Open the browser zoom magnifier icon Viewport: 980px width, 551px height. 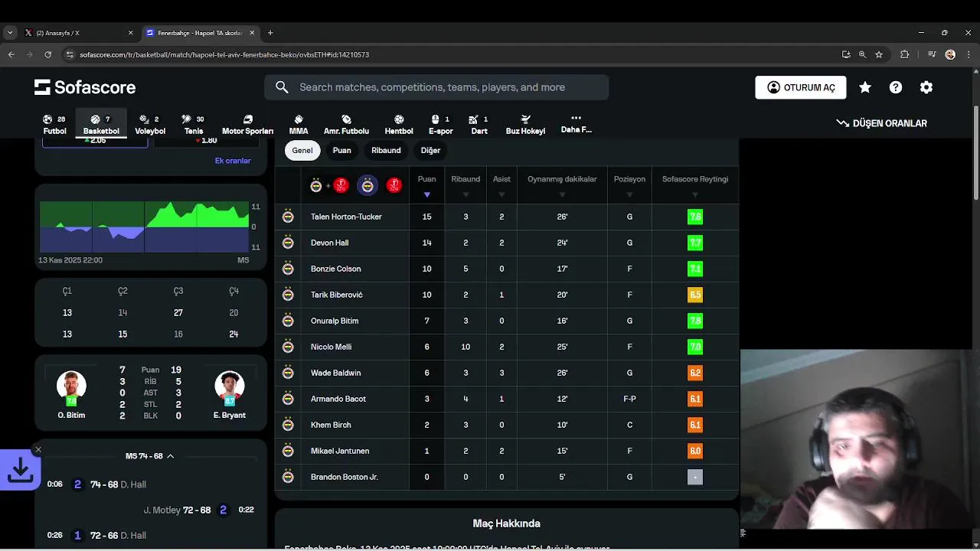[862, 54]
